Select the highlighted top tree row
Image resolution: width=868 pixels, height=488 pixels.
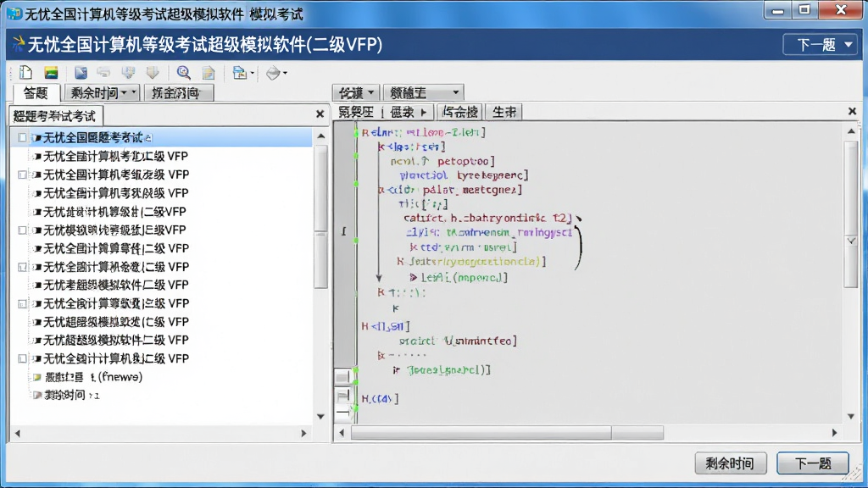[x=162, y=137]
